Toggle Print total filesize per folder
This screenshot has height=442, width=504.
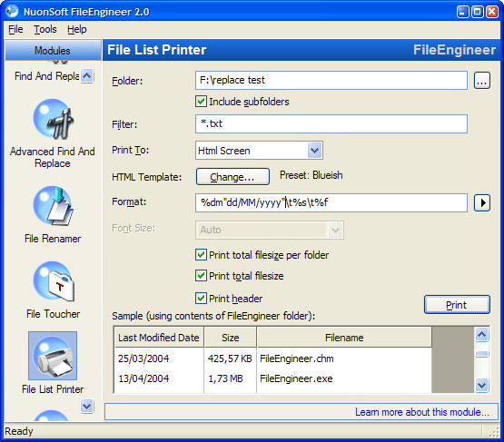202,255
